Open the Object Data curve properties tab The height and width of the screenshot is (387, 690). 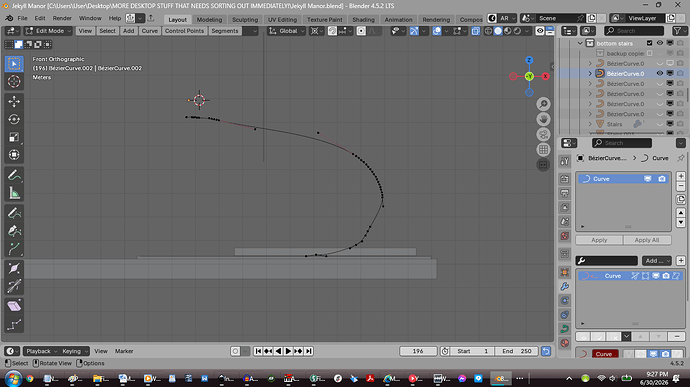tap(565, 329)
